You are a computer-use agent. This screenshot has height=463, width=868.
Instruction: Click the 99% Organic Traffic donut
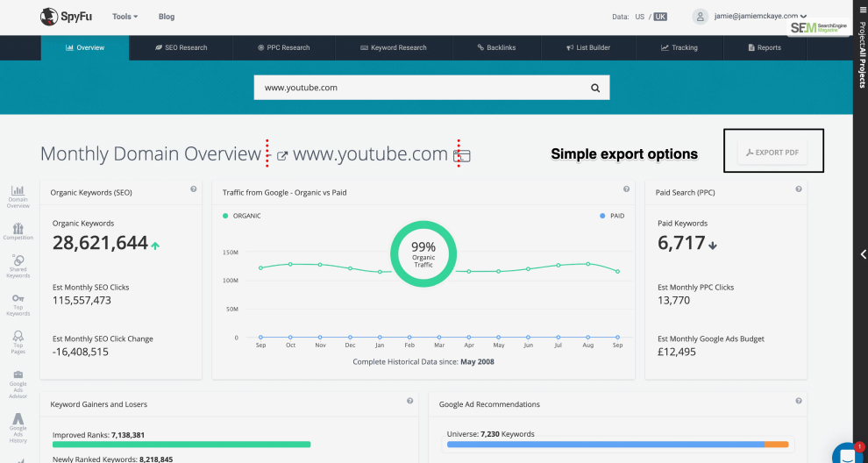point(423,254)
